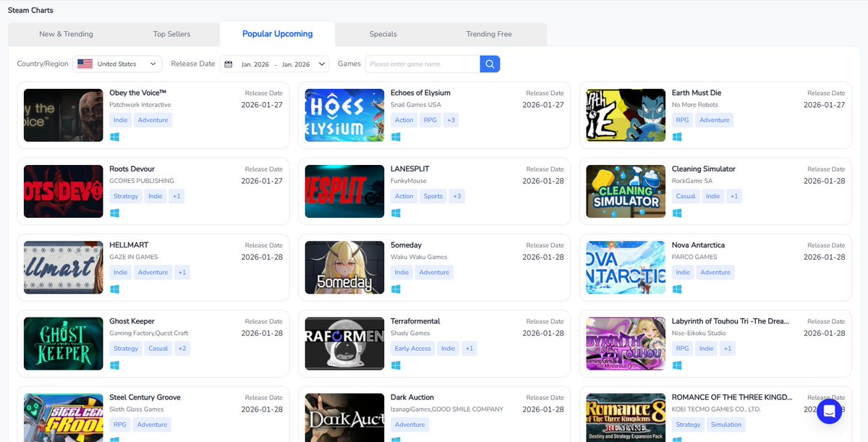Screen dimensions: 868x442
Task: Click the publisher text Sloth Gloss Games
Action: tap(137, 409)
